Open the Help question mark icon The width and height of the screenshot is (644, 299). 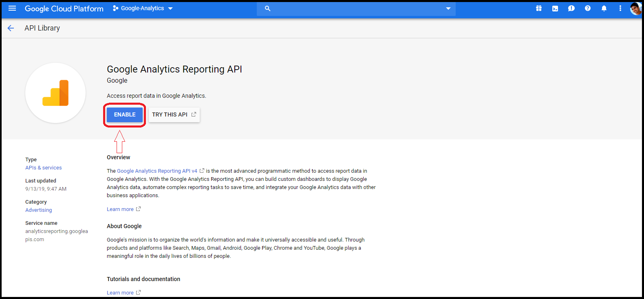[588, 8]
